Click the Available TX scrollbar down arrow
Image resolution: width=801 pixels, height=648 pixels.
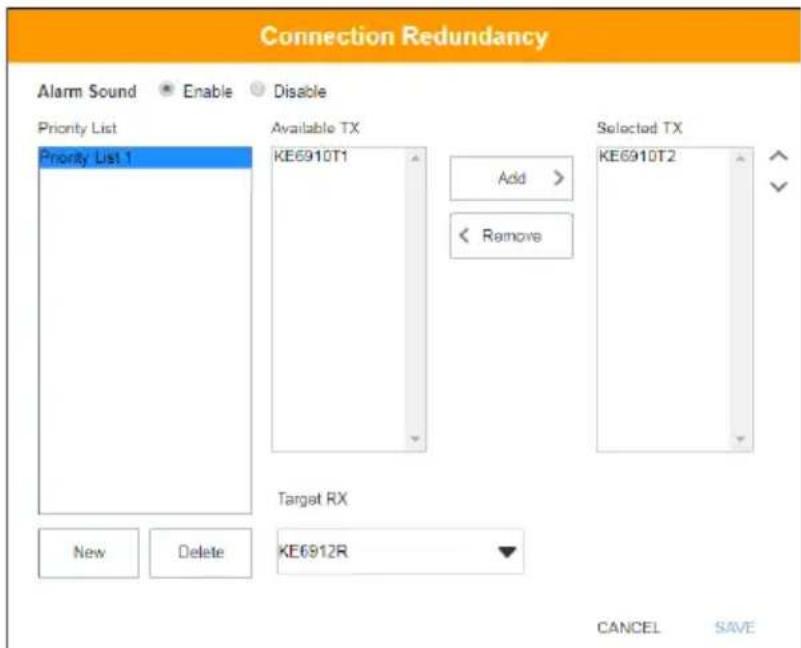(x=415, y=438)
